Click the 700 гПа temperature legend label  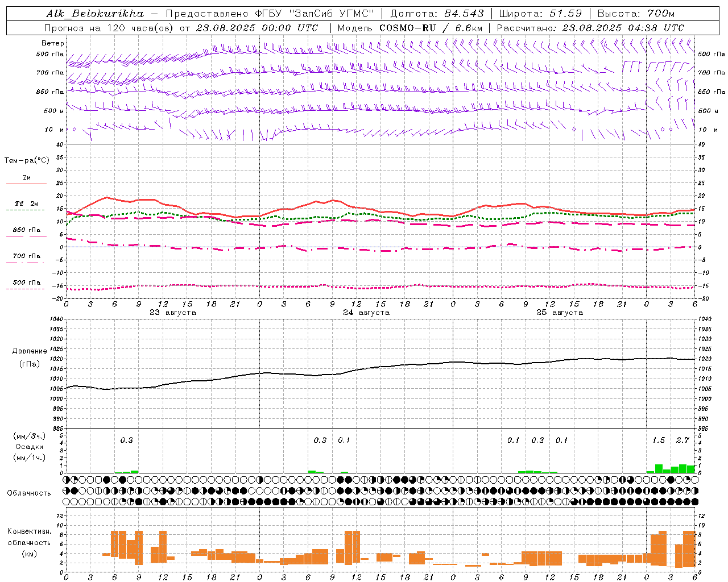tap(26, 256)
